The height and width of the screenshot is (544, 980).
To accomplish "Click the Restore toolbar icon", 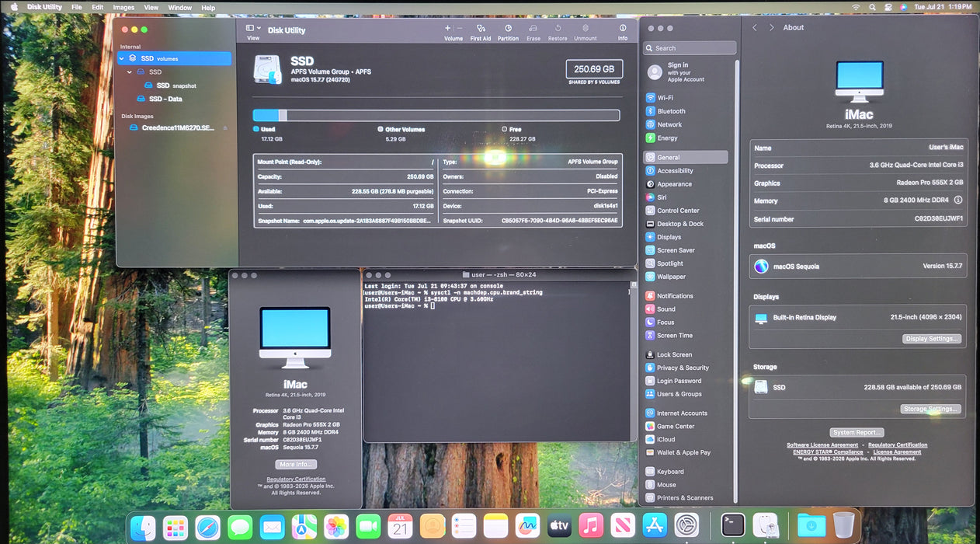I will [558, 28].
